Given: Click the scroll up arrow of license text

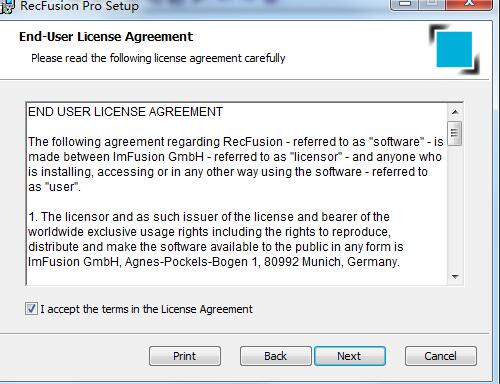Looking at the screenshot, I should pos(455,112).
